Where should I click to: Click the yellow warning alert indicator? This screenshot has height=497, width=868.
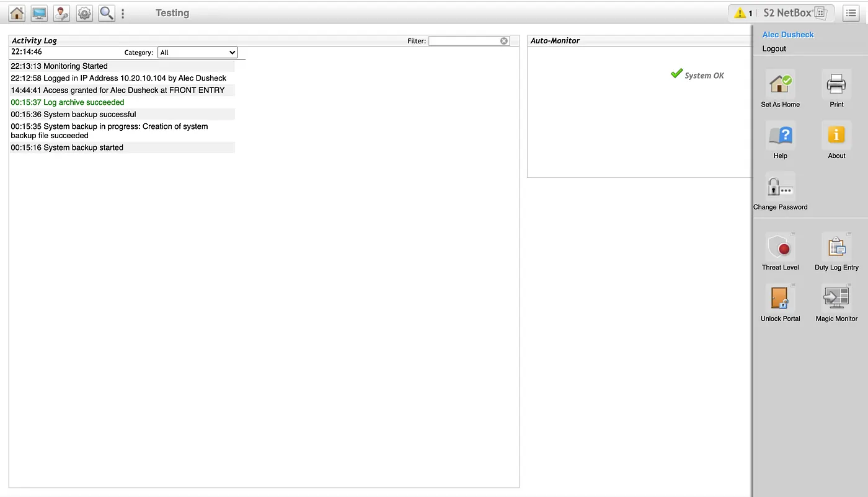[743, 13]
